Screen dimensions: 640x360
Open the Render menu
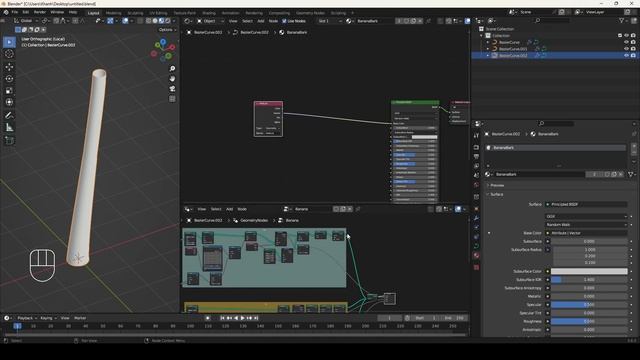[x=40, y=12]
